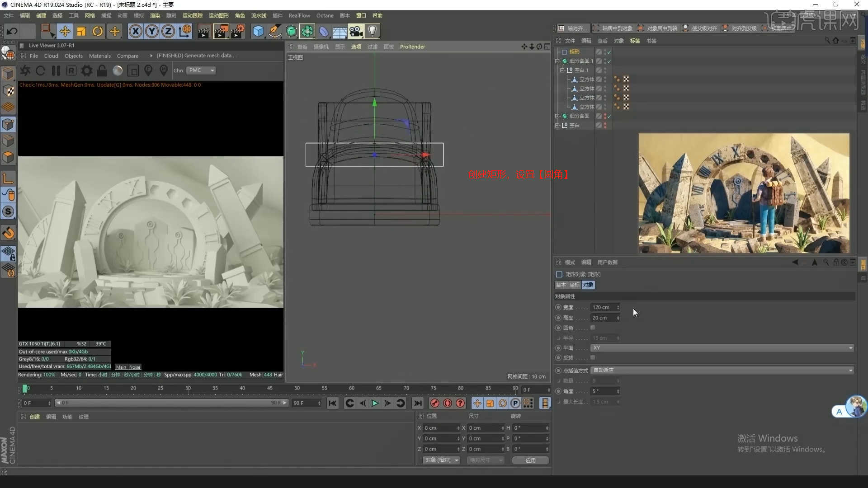This screenshot has height=488, width=868.
Task: Switch to the 坐标 attributes tab
Action: (x=574, y=285)
